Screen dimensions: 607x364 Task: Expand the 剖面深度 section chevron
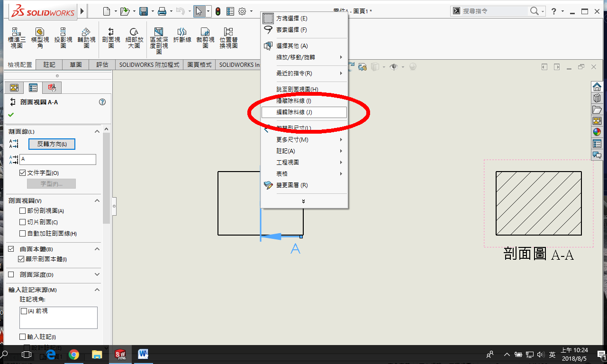(97, 275)
